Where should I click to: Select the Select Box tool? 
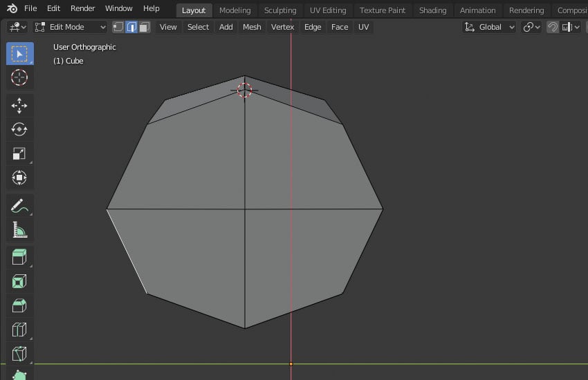pos(19,54)
